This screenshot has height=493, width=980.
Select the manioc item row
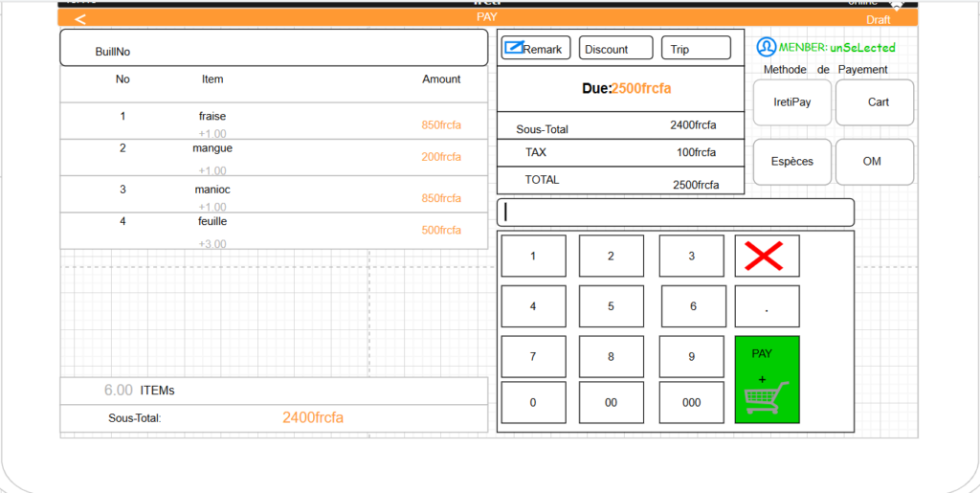tap(274, 194)
